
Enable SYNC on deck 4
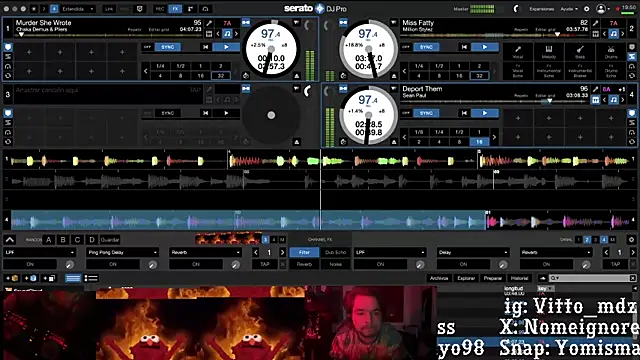pos(426,113)
